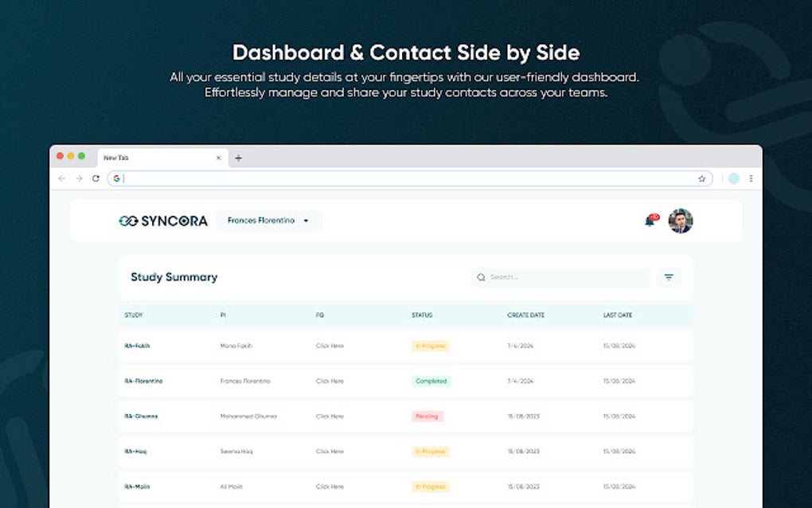Screen dimensions: 812x508
Task: Click create date in RA-Ghumra row
Action: [x=523, y=416]
